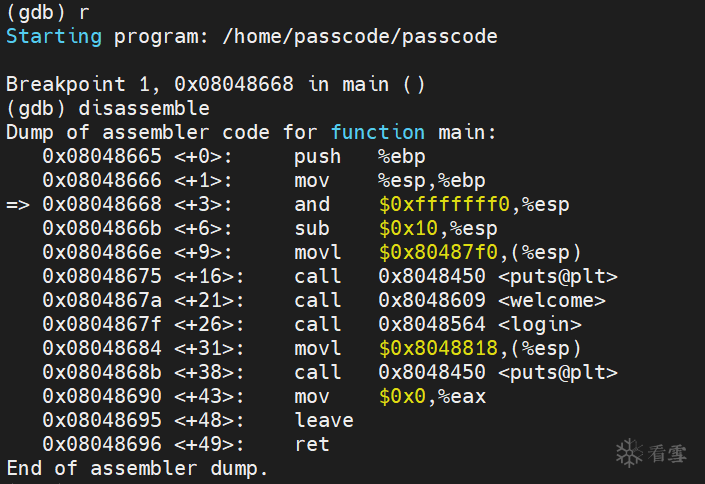Click the "ret" instruction mnemonic
This screenshot has height=484, width=705.
[312, 445]
